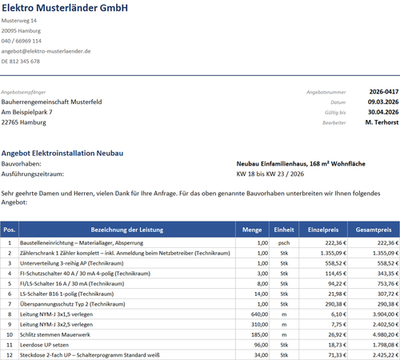Select FI/LS-Schalter 16 A / 30 mA row text
Image resolution: width=400 pixels, height=360 pixels.
72,284
